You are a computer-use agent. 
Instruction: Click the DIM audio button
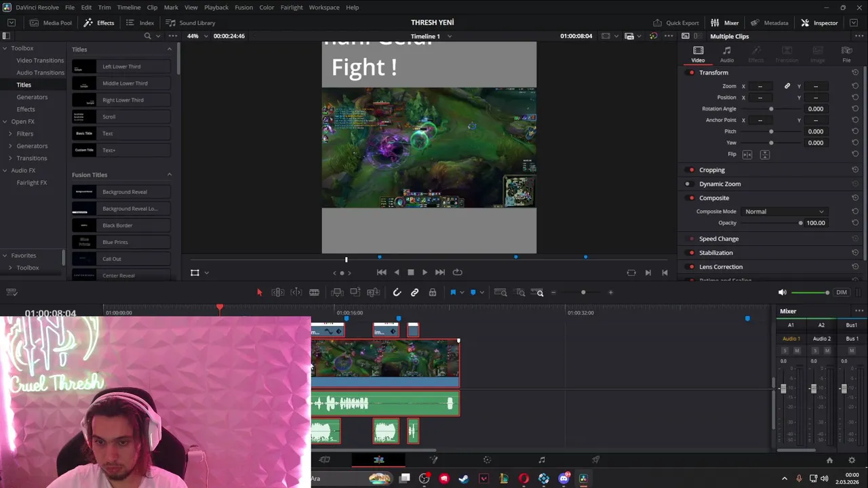click(x=842, y=292)
